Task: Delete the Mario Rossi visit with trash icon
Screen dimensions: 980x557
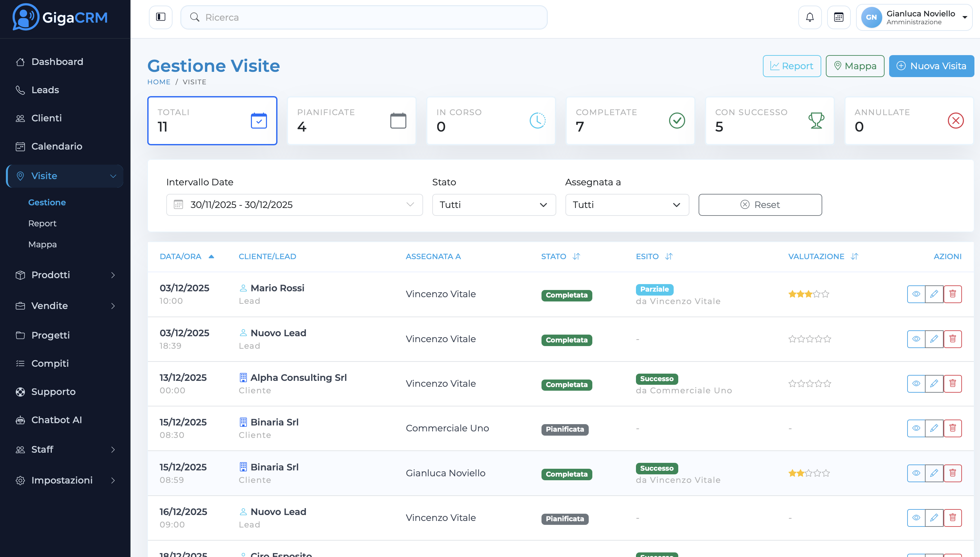Action: 952,294
